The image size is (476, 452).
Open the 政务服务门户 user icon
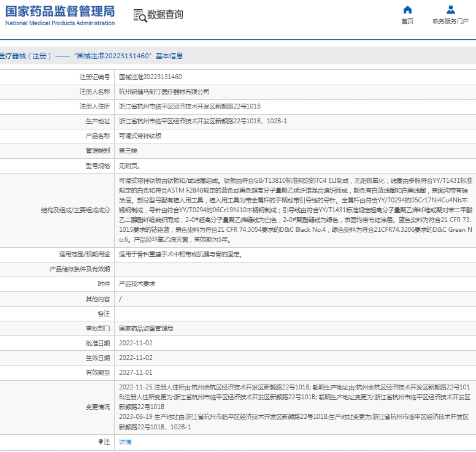(450, 10)
